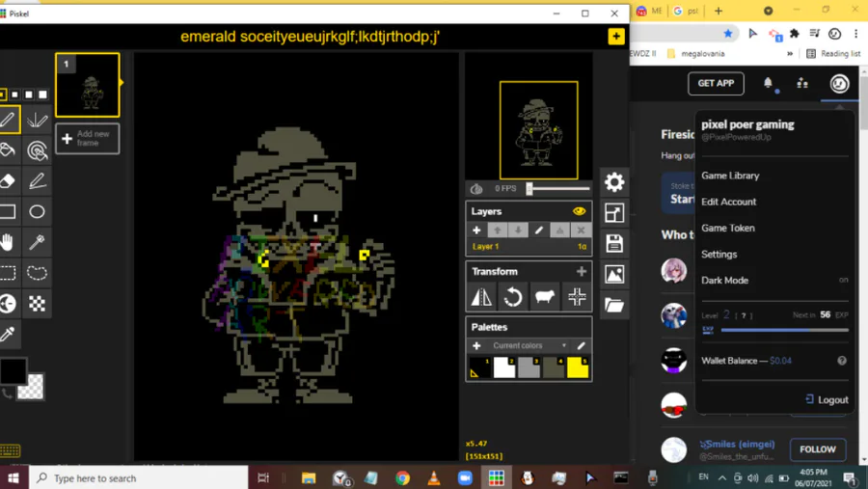Pick the yellow palette swatch

pyautogui.click(x=578, y=367)
